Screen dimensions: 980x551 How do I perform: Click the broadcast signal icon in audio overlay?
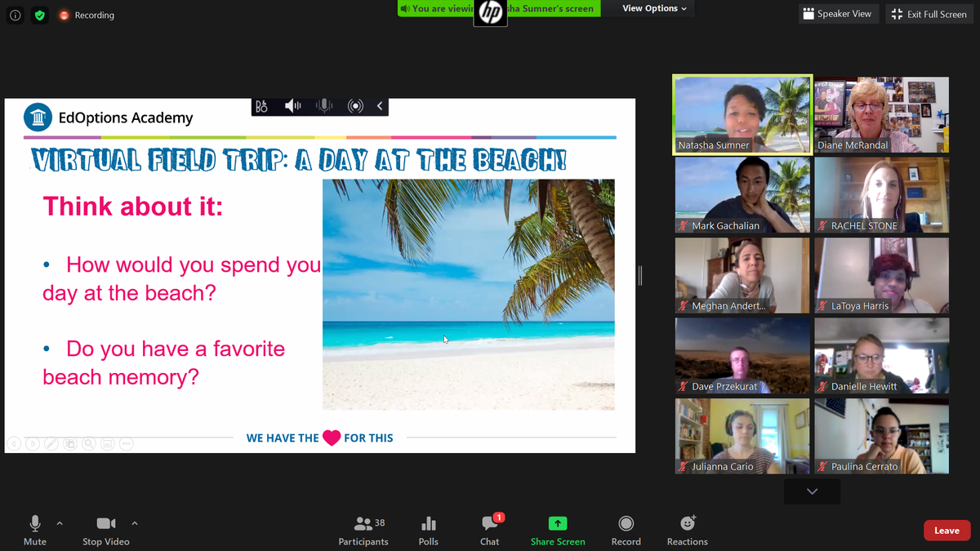[355, 106]
